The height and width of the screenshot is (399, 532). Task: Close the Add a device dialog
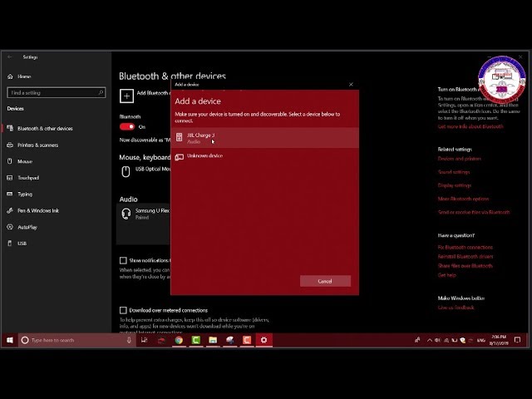(351, 85)
